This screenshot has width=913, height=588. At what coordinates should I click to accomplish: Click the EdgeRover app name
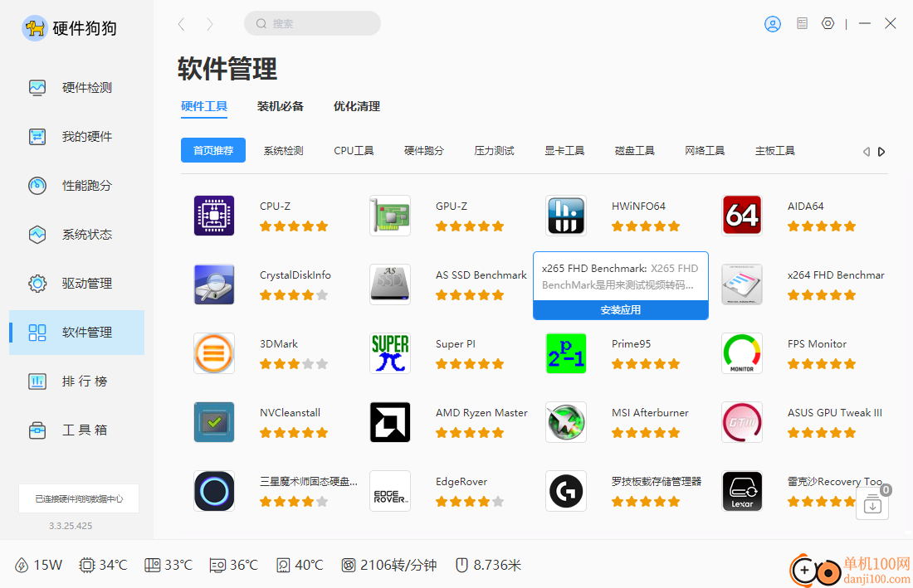tap(461, 482)
